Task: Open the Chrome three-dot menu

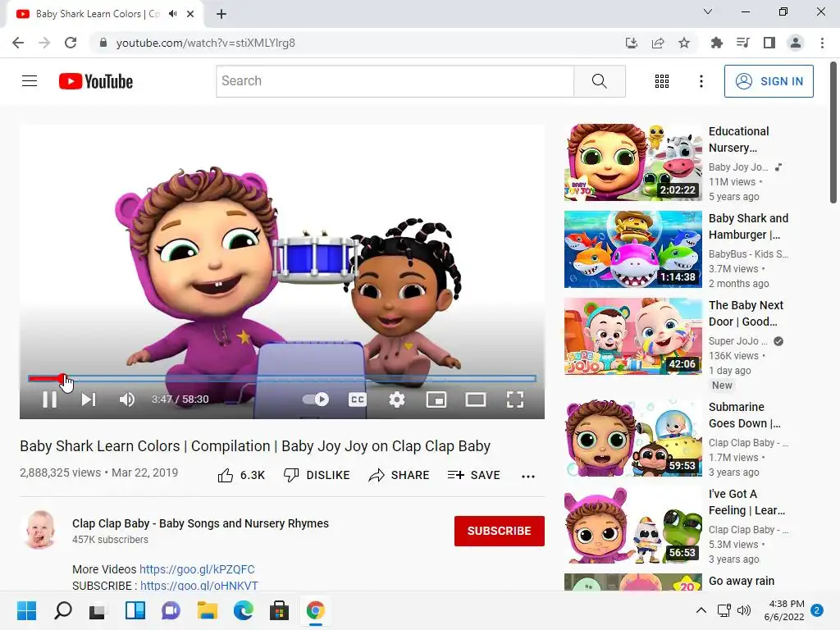Action: 822,43
